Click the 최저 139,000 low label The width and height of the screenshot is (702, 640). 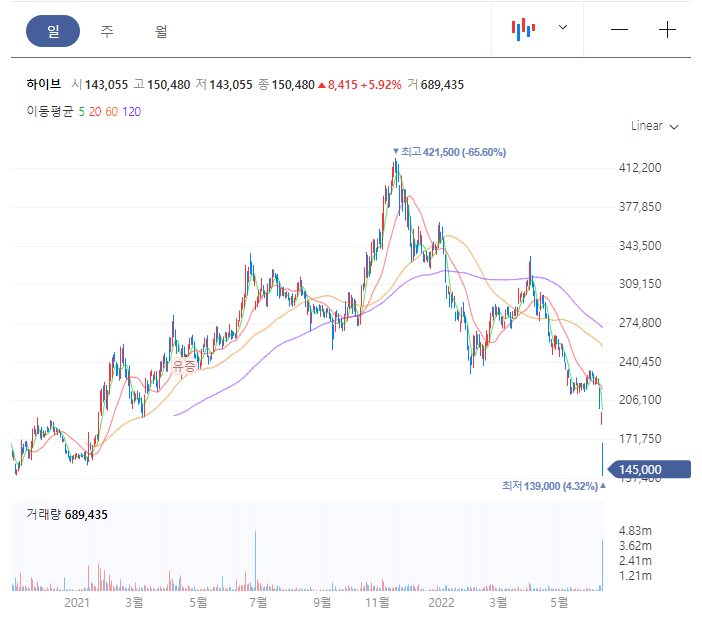pos(554,486)
